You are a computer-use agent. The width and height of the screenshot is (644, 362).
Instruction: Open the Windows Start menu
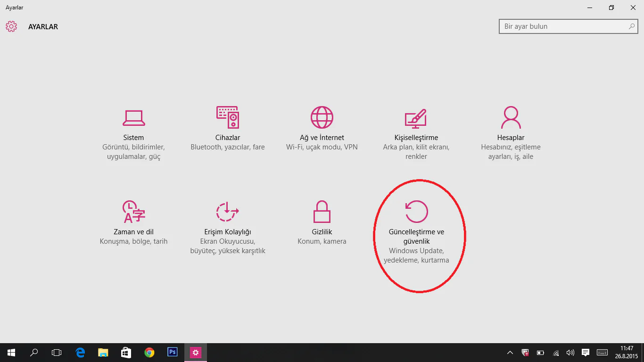[11, 352]
